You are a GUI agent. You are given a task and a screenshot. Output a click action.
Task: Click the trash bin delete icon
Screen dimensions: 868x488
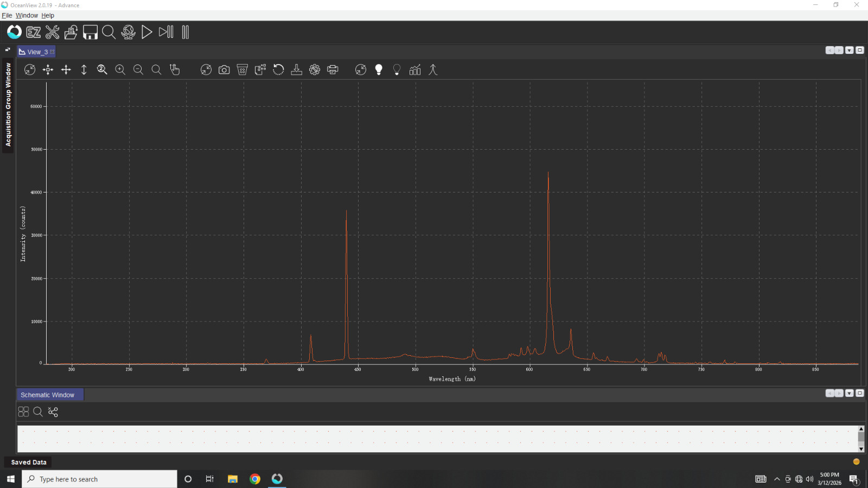pos(242,70)
